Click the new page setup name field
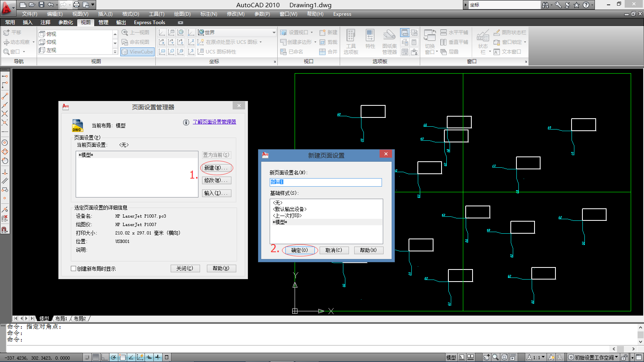The width and height of the screenshot is (644, 362). click(x=325, y=182)
